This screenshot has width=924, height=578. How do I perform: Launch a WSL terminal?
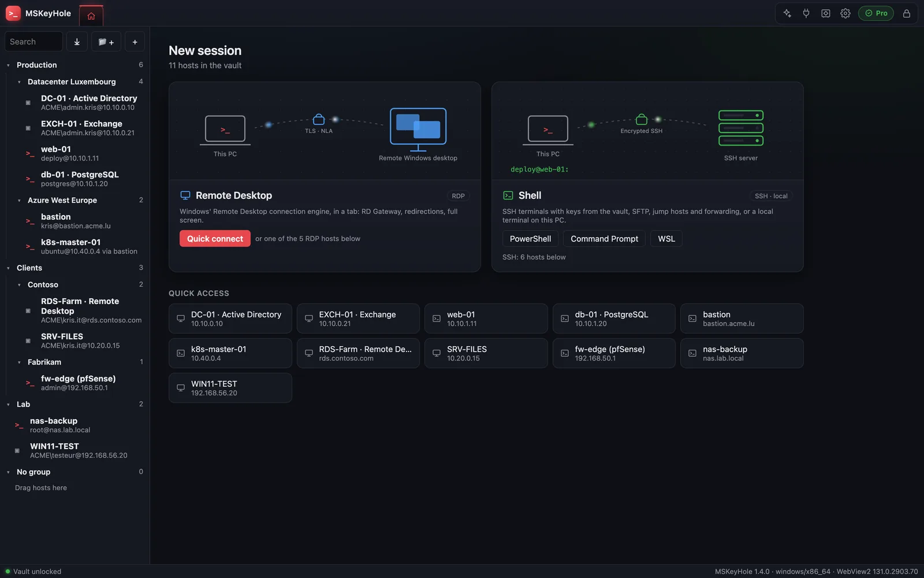tap(666, 239)
